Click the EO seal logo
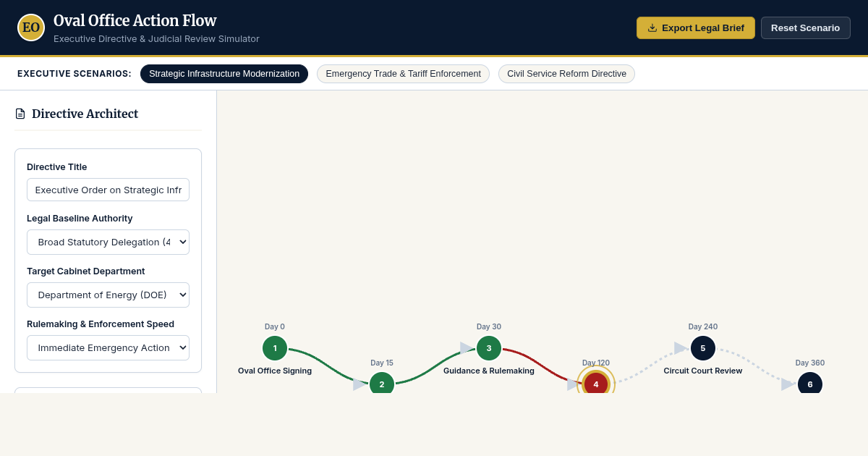 (31, 28)
